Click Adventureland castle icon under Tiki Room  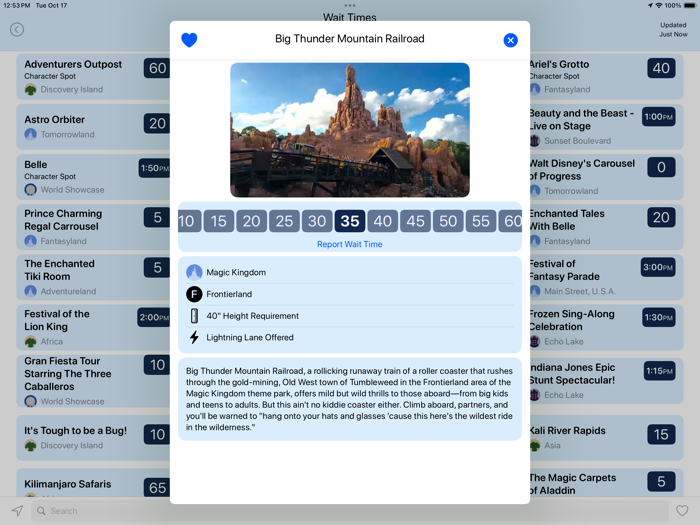coord(30,291)
